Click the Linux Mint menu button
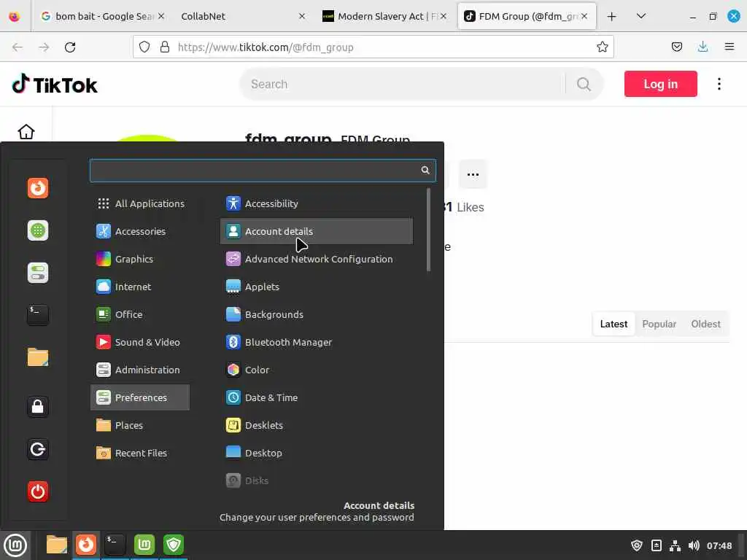Screen dimensions: 747x560 coord(15,545)
